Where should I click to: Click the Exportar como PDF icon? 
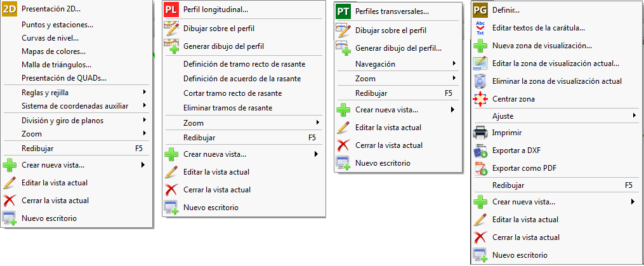click(481, 168)
